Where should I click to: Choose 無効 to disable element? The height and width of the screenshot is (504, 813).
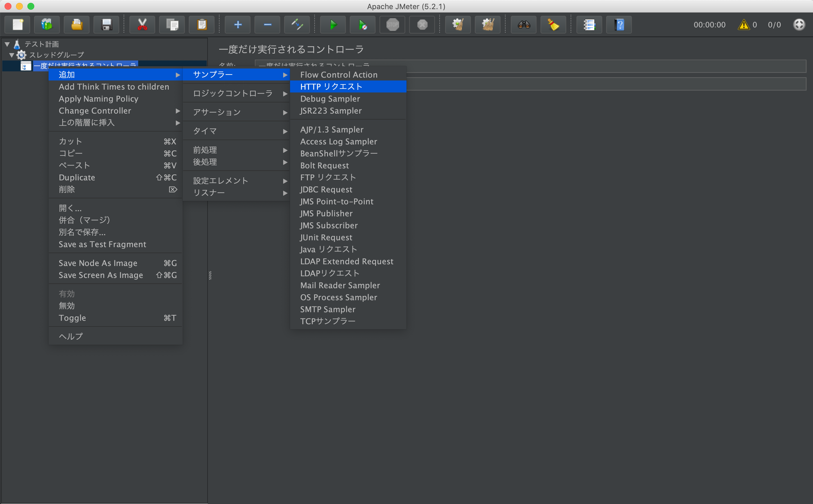point(115,306)
